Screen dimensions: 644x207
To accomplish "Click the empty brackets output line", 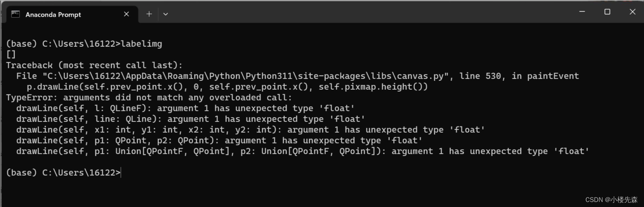I will click(11, 54).
